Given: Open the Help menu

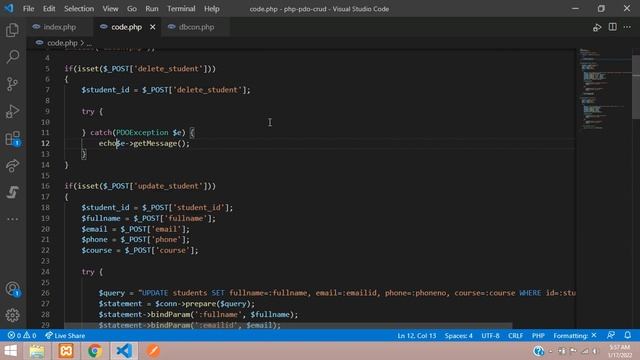Looking at the screenshot, I should 211,9.
